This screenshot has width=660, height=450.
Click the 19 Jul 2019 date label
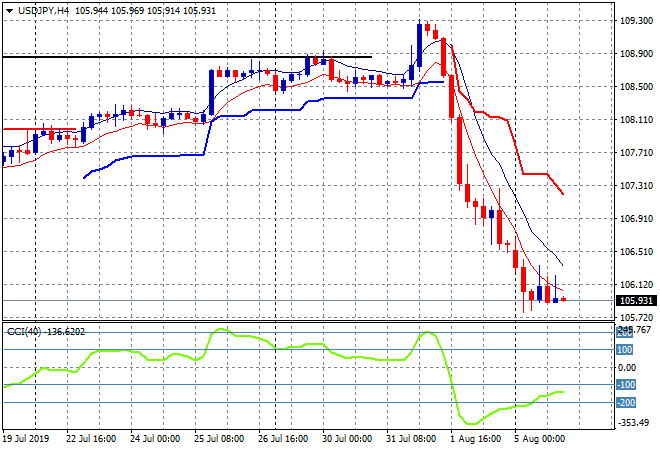[x=26, y=439]
